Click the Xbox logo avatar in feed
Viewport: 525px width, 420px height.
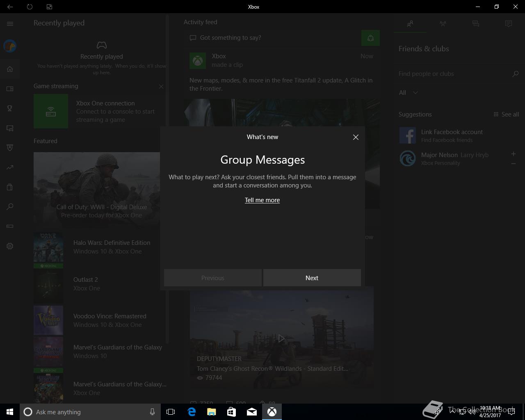198,61
